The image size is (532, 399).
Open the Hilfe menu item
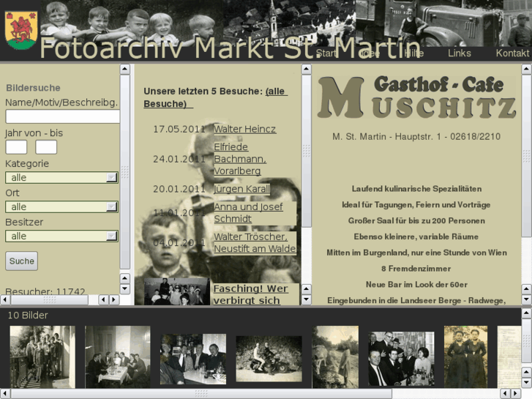pyautogui.click(x=414, y=53)
